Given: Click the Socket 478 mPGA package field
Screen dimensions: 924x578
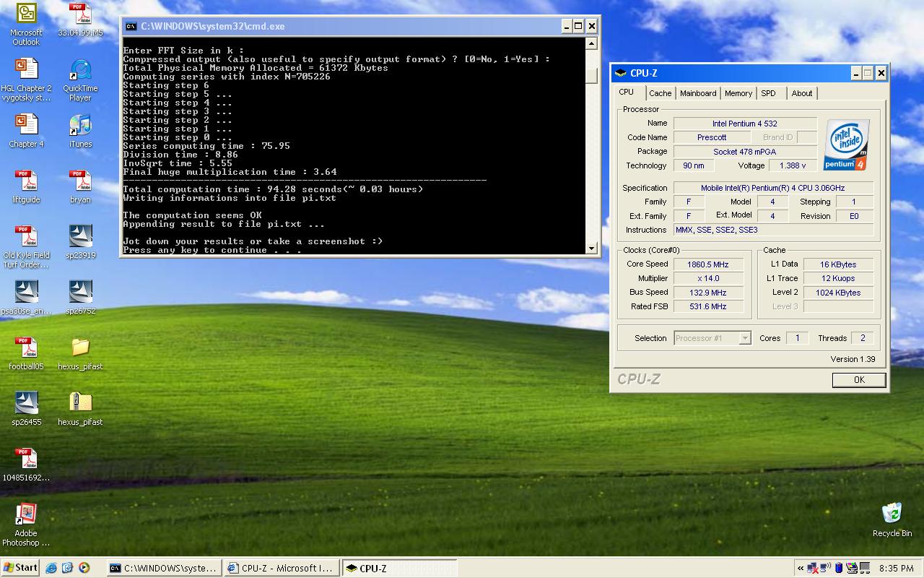Looking at the screenshot, I should [745, 152].
